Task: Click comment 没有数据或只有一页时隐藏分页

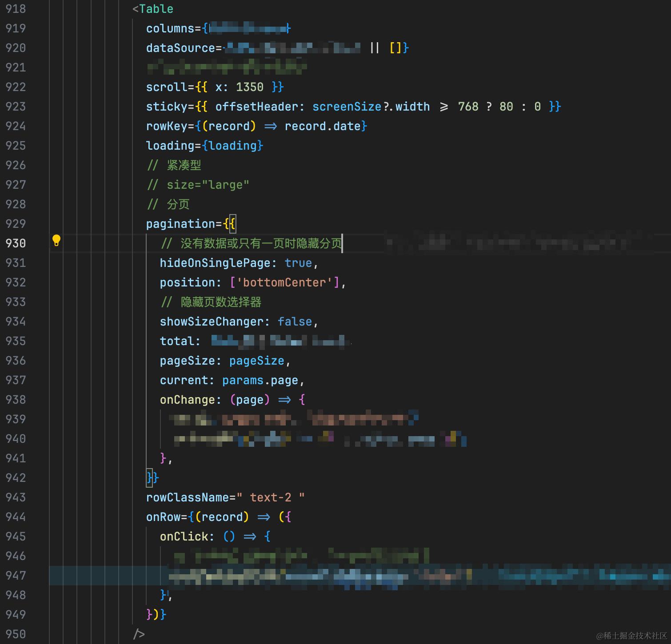Action: point(261,243)
